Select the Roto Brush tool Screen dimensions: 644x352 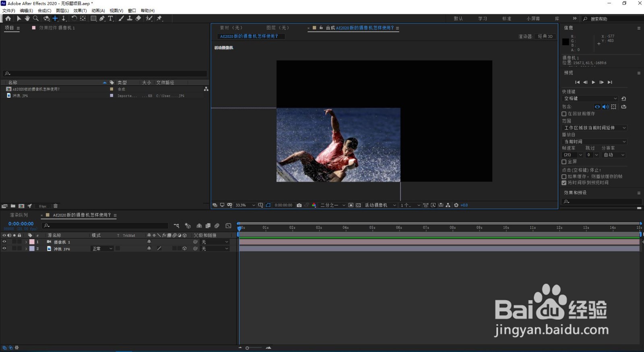coord(149,18)
